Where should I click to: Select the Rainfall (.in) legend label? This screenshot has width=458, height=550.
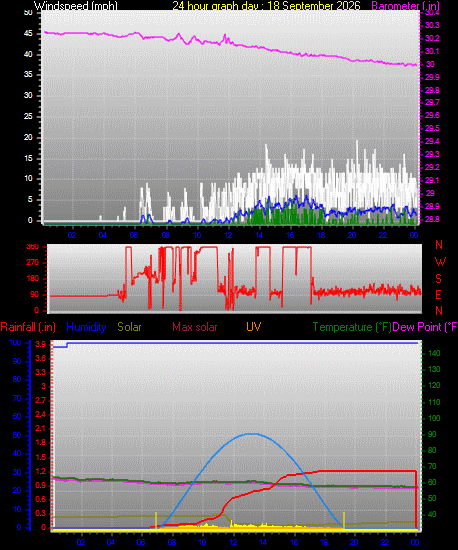click(x=28, y=327)
